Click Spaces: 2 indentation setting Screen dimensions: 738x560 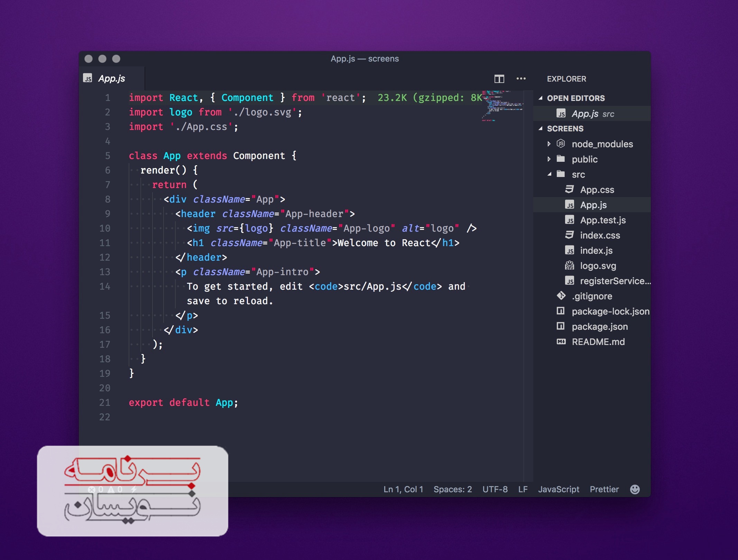pos(452,489)
